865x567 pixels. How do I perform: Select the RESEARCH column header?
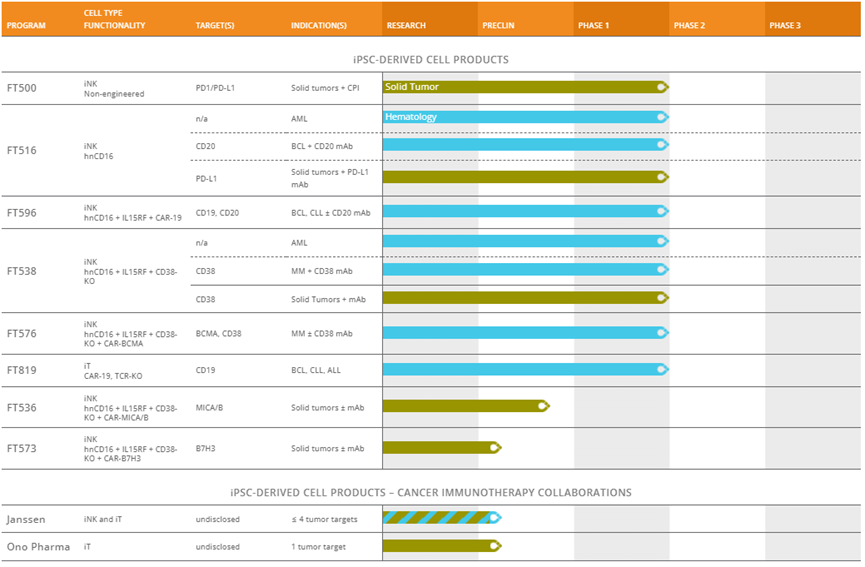pos(406,25)
